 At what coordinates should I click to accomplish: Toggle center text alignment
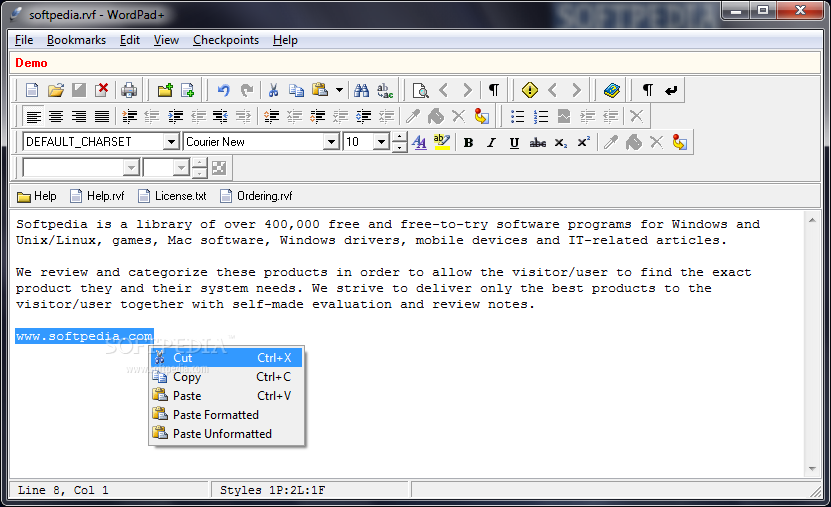click(x=56, y=116)
